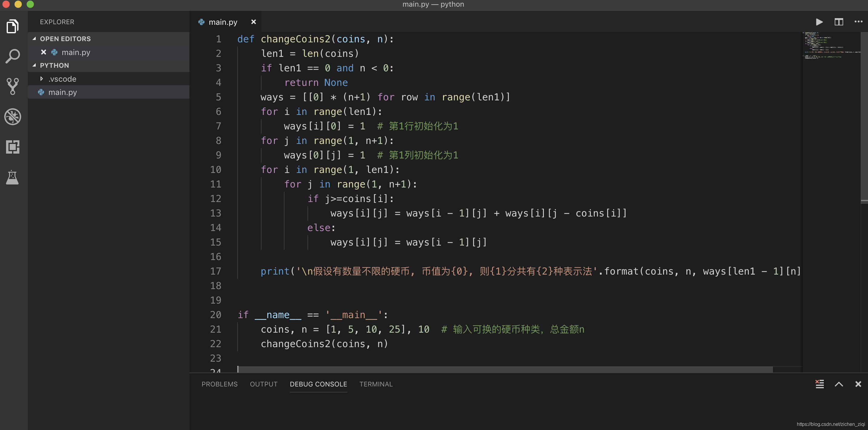Image resolution: width=868 pixels, height=430 pixels.
Task: Open the Source Control view
Action: coord(12,86)
